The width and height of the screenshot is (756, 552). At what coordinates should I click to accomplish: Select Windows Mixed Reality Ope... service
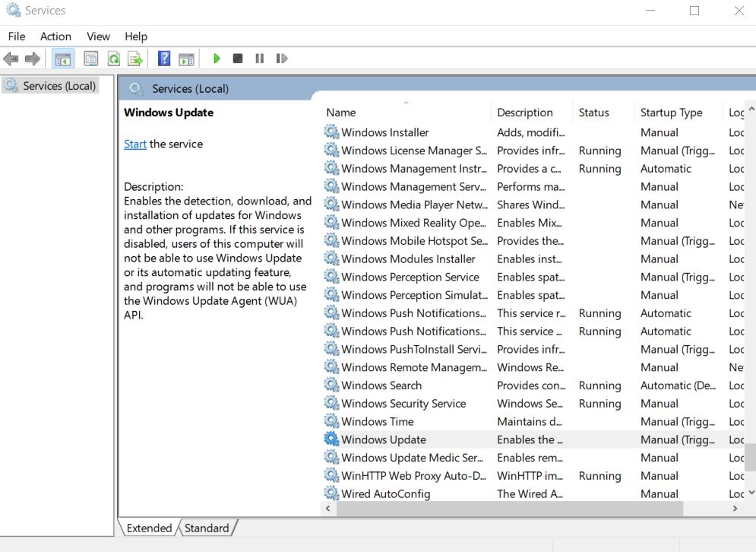pos(533,223)
